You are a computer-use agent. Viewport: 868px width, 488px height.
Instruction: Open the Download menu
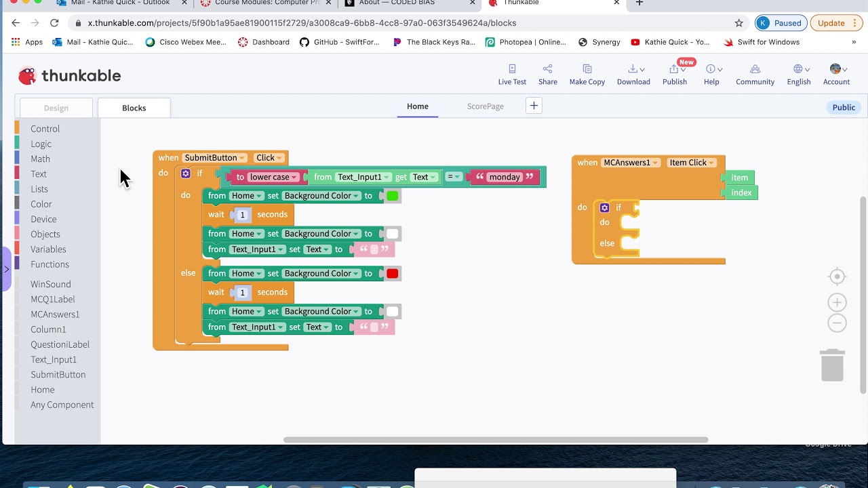point(633,75)
